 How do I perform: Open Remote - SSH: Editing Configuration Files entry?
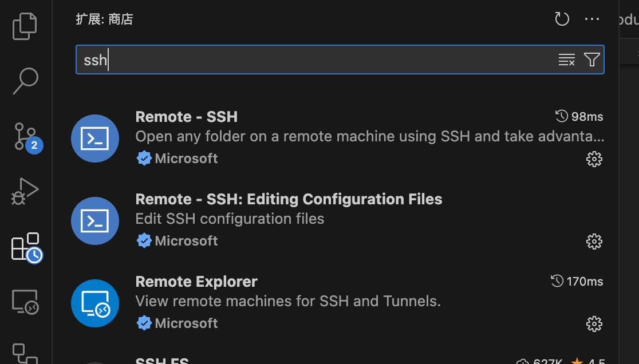(x=289, y=199)
